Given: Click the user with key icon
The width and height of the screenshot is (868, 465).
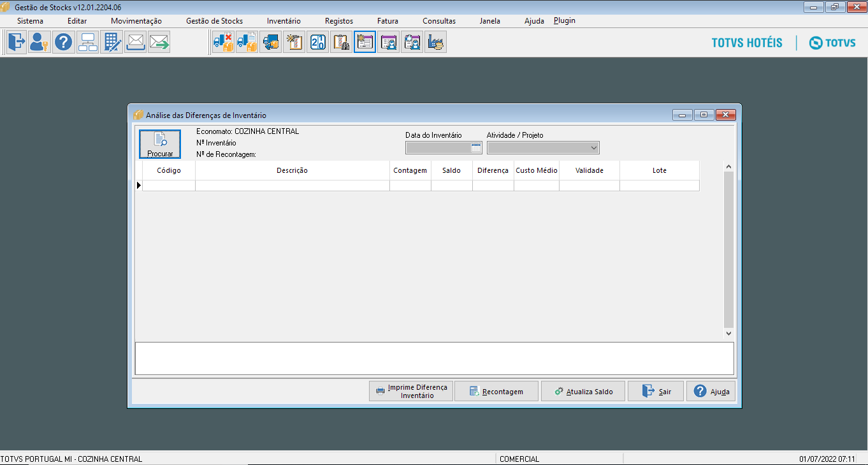Looking at the screenshot, I should coord(40,42).
